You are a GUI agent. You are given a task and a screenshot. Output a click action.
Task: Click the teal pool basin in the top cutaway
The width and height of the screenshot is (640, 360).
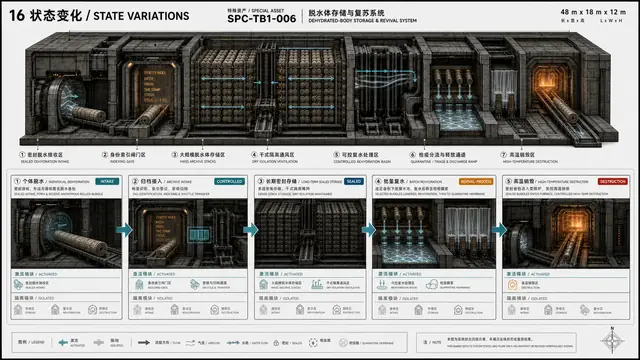click(x=458, y=118)
